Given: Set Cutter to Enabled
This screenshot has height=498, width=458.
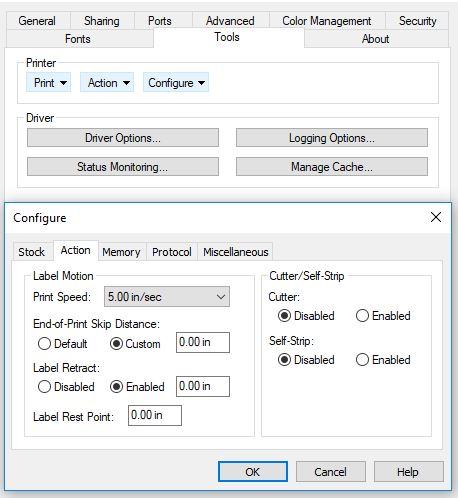Looking at the screenshot, I should coord(383,316).
